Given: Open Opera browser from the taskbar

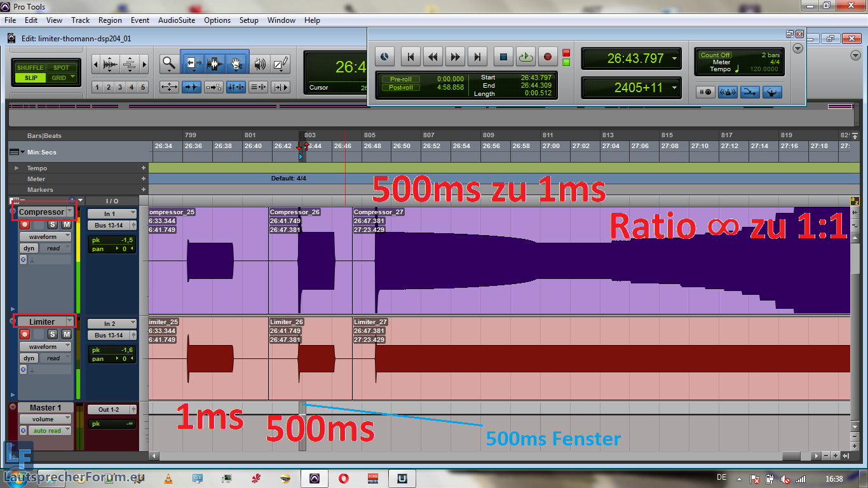Looking at the screenshot, I should [344, 478].
